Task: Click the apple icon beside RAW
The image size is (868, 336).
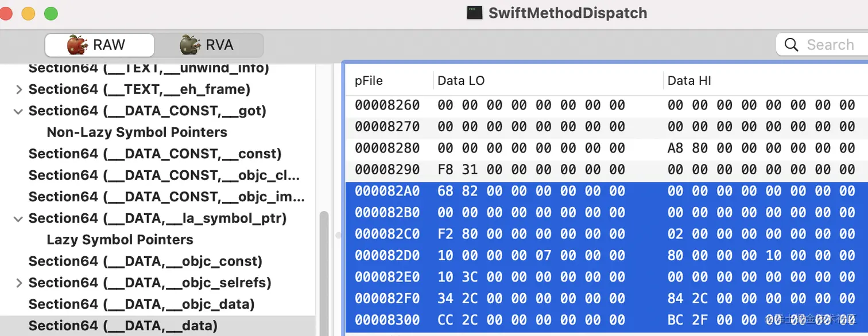Action: (76, 44)
